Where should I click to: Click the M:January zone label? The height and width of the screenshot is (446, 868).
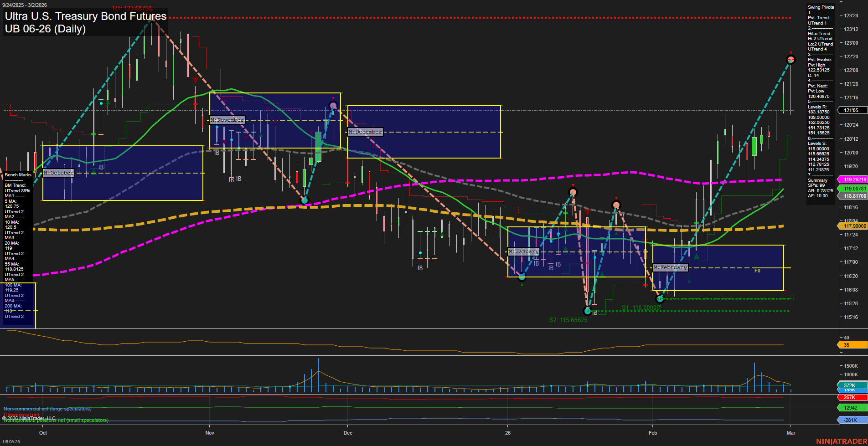(523, 251)
